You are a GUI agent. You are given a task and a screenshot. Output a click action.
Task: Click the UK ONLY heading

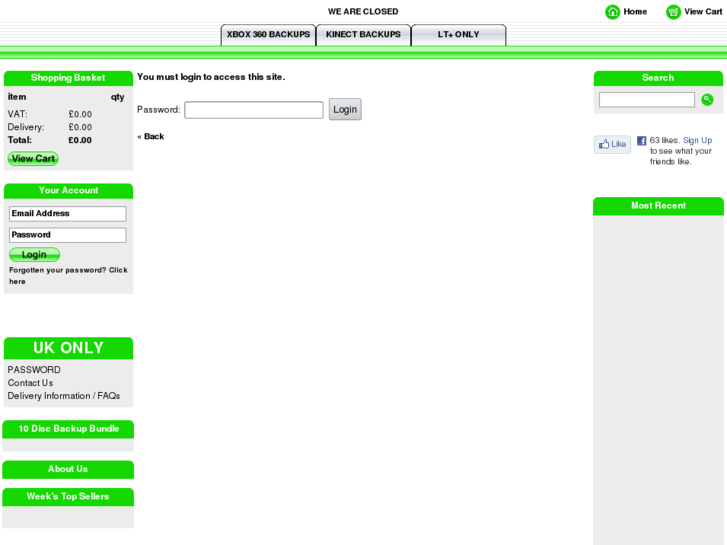coord(68,348)
